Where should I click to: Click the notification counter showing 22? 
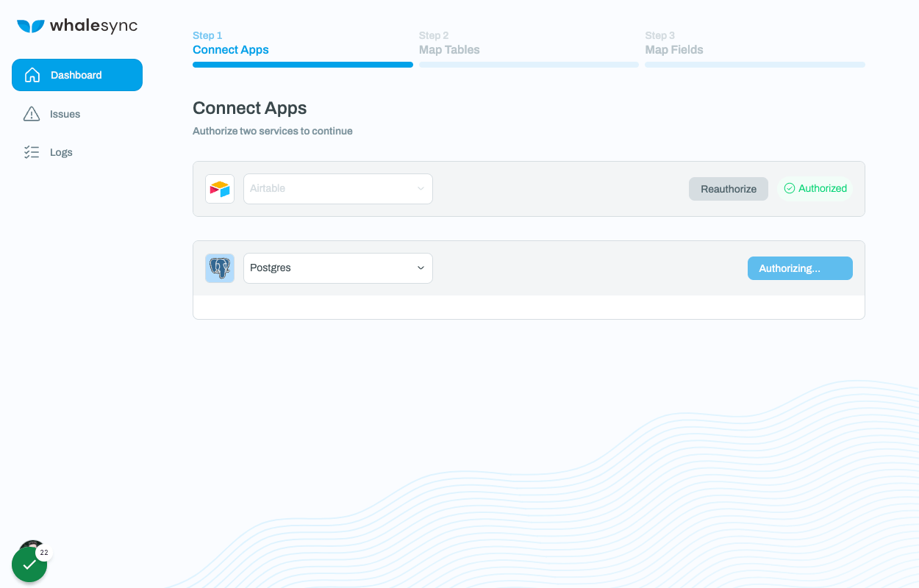pyautogui.click(x=43, y=551)
